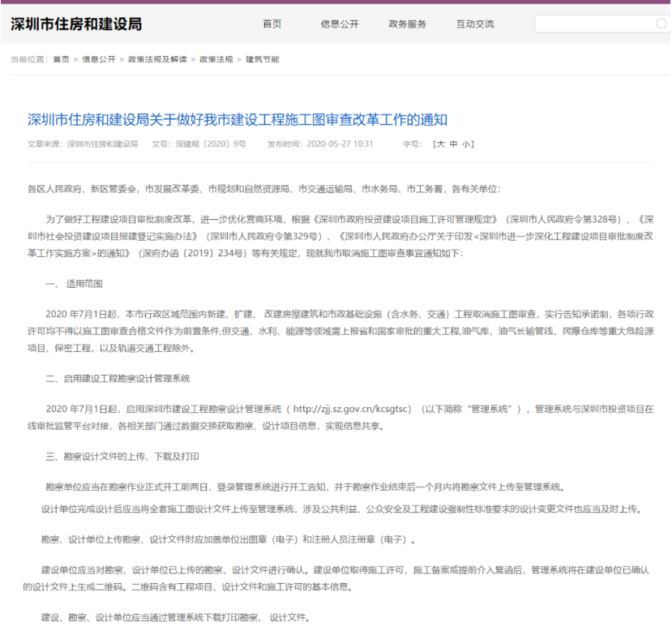Open the 信息公开 navigation menu

[340, 24]
